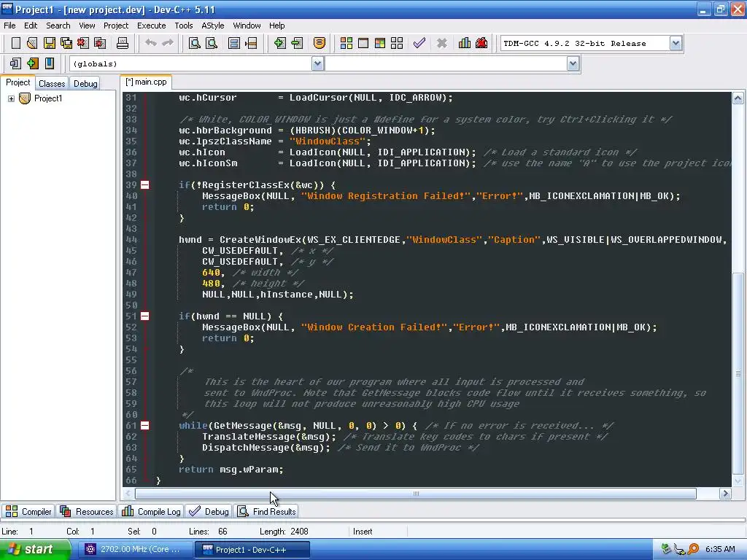Go to function toolbar icon
This screenshot has width=747, height=560.
[x=234, y=43]
